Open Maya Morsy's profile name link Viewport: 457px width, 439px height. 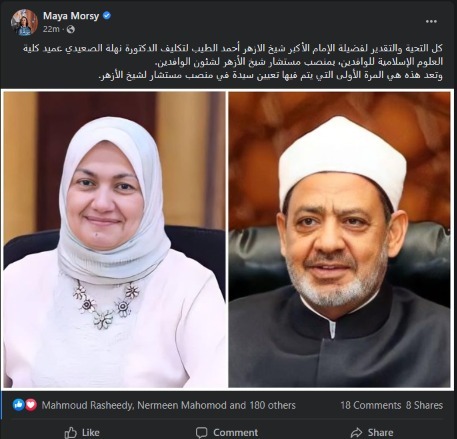71,16
